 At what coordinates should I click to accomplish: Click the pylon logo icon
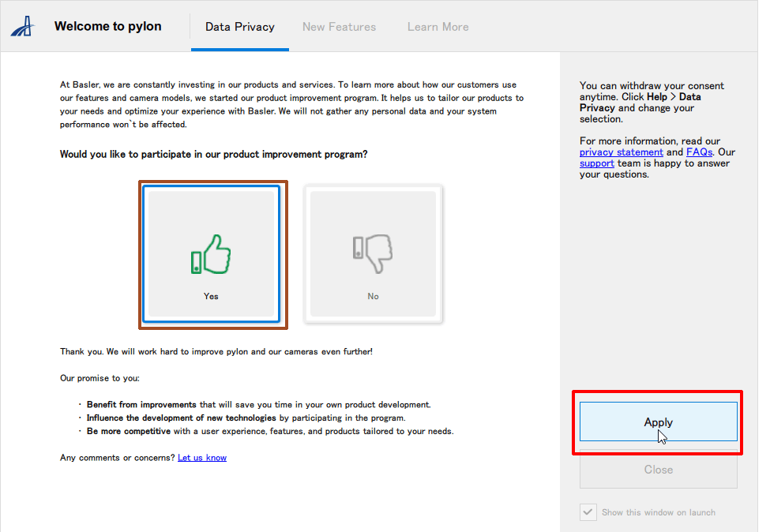point(23,26)
